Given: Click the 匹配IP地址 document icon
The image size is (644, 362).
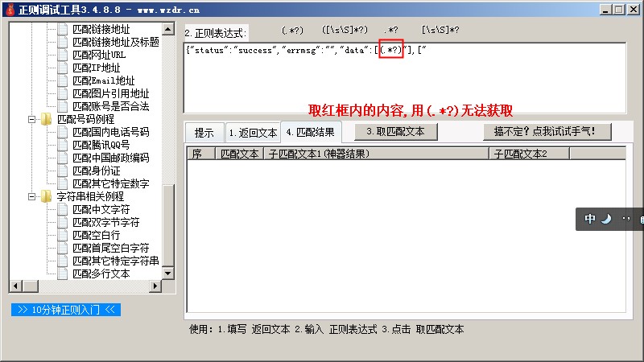Looking at the screenshot, I should 63,68.
